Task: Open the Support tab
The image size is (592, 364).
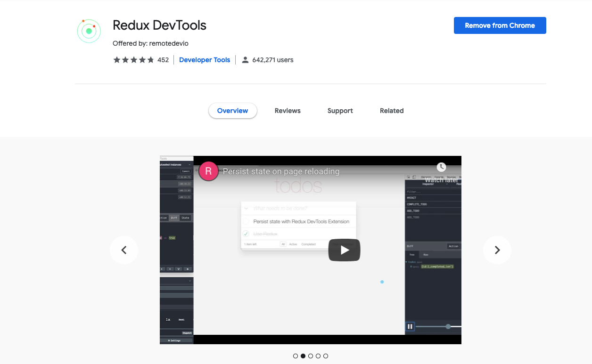Action: pyautogui.click(x=340, y=111)
